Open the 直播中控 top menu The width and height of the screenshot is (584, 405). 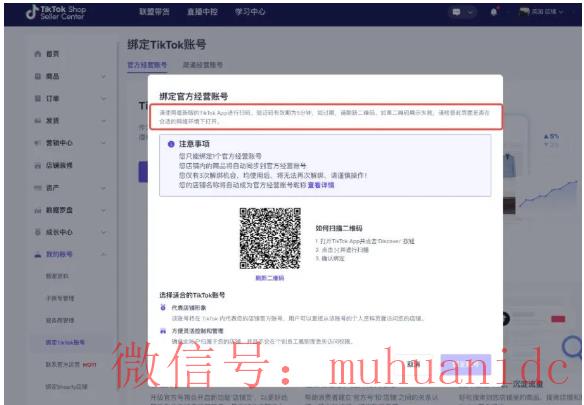click(x=202, y=12)
